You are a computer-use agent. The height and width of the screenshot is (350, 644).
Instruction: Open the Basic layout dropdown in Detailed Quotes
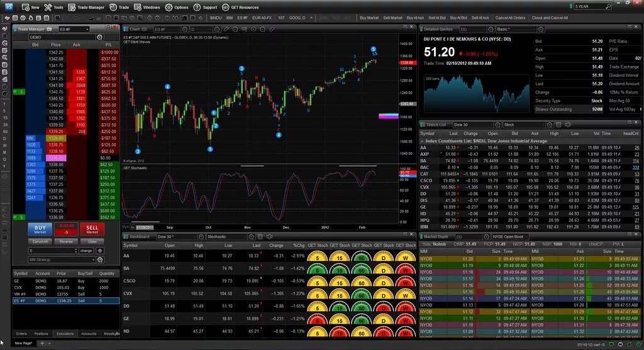click(x=516, y=29)
